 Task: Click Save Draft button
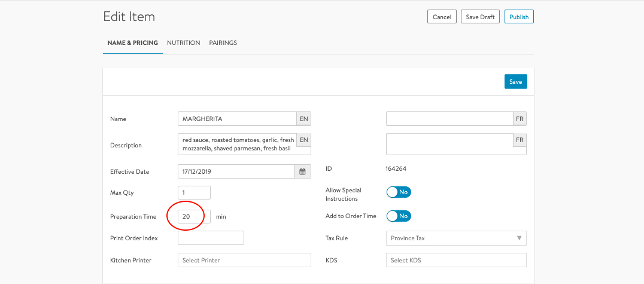(480, 17)
